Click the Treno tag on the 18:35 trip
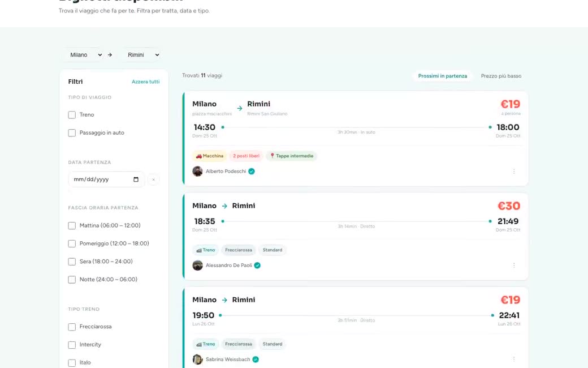The image size is (588, 368). [205, 250]
